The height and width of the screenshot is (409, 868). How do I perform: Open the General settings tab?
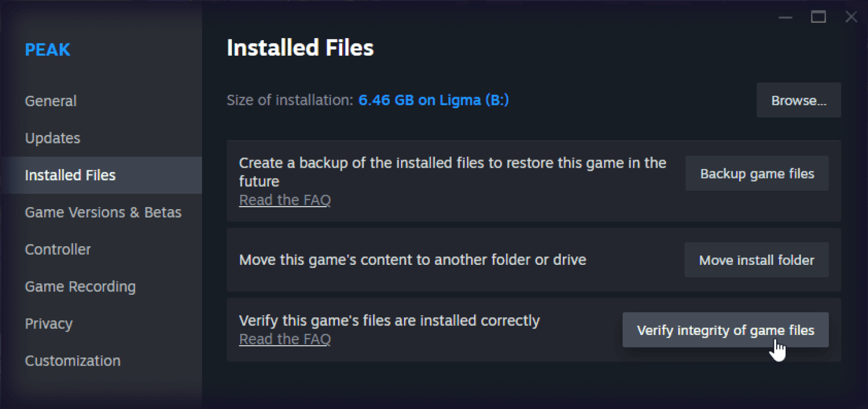coord(51,101)
